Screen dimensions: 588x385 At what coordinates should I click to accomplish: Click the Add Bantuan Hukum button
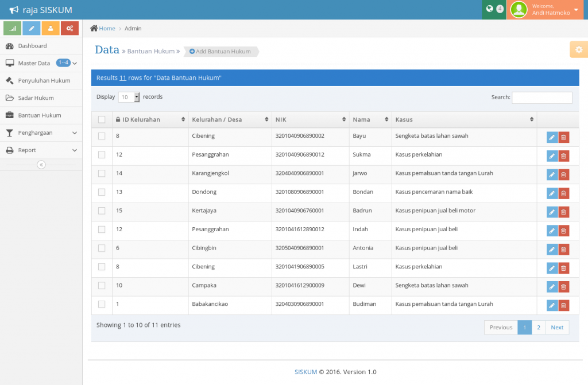pyautogui.click(x=220, y=52)
